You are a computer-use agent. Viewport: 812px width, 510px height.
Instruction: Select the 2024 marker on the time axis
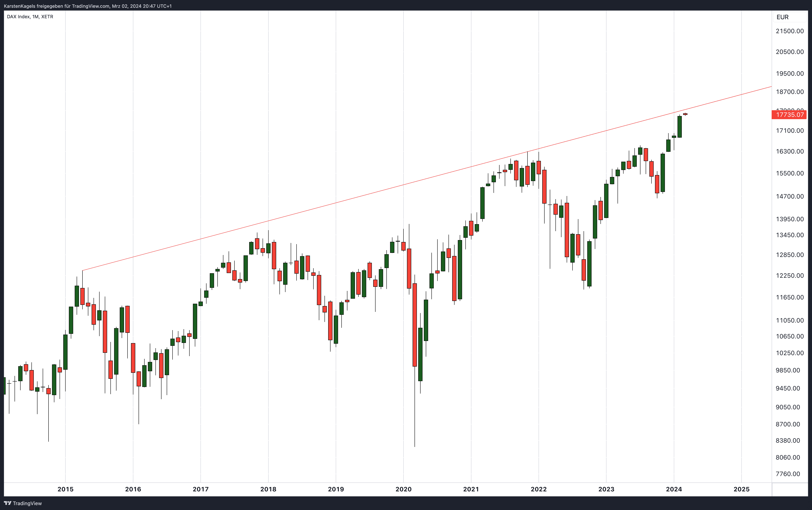674,489
